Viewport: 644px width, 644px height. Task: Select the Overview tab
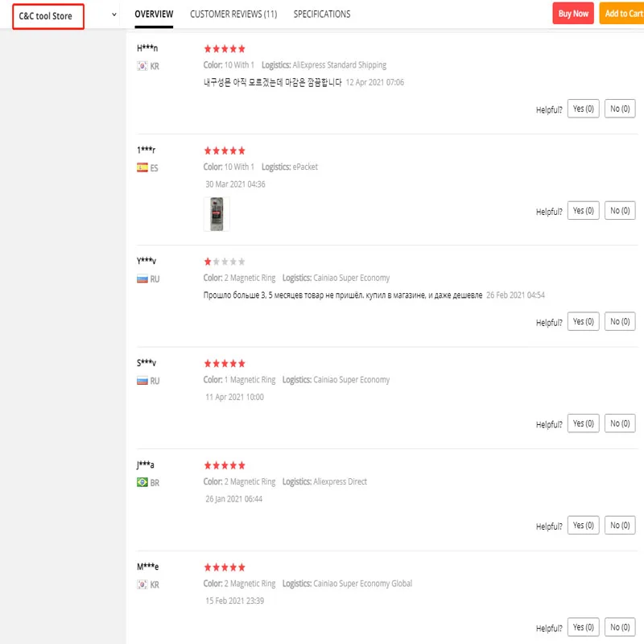(x=154, y=14)
